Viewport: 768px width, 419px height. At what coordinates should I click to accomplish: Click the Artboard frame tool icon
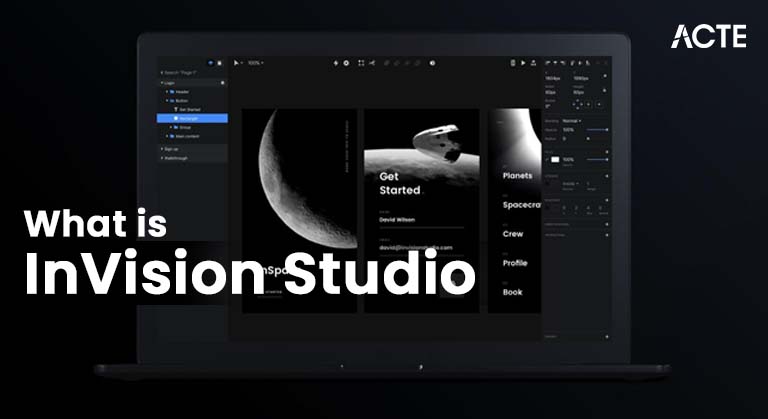tap(361, 63)
